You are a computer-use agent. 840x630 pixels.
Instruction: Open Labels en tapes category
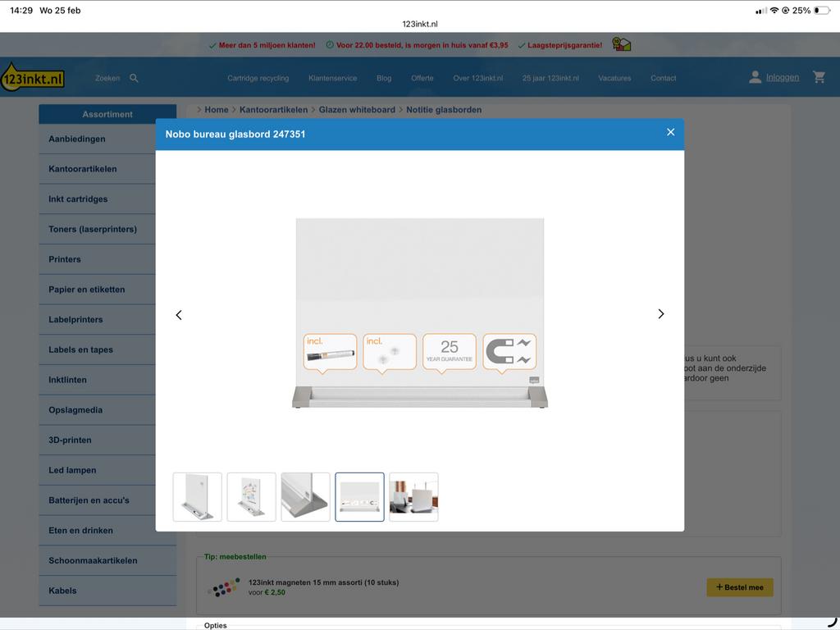[98, 349]
